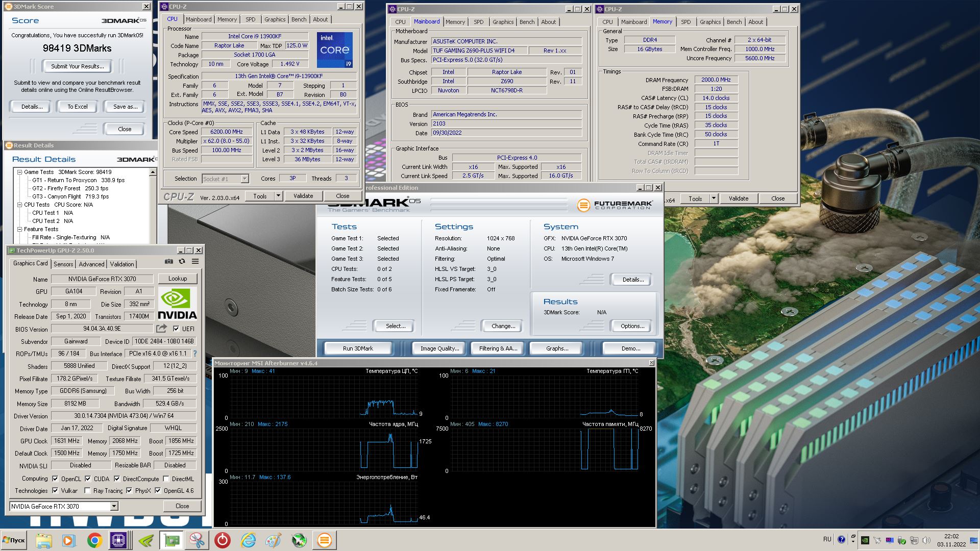Click Submit Your Results button
The image size is (980, 551).
(77, 66)
